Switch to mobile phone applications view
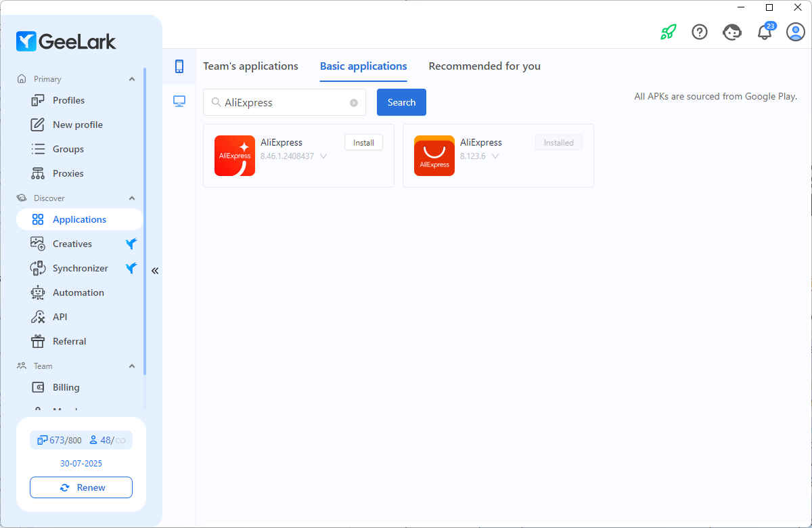The image size is (812, 528). point(179,66)
